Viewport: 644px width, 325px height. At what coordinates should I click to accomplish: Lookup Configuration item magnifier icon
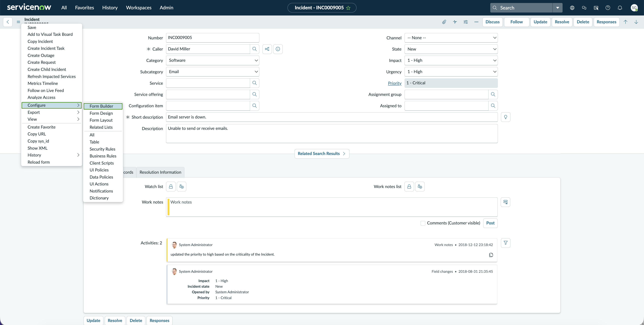coord(255,106)
